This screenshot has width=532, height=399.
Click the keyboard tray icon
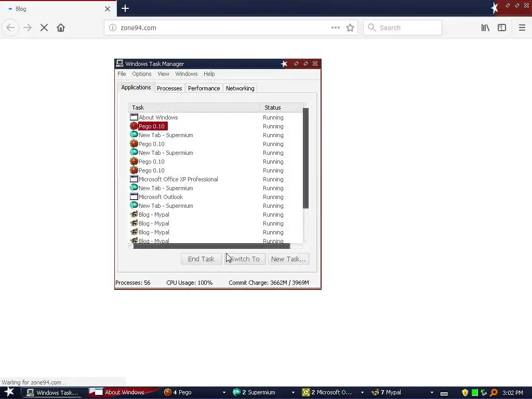444,393
